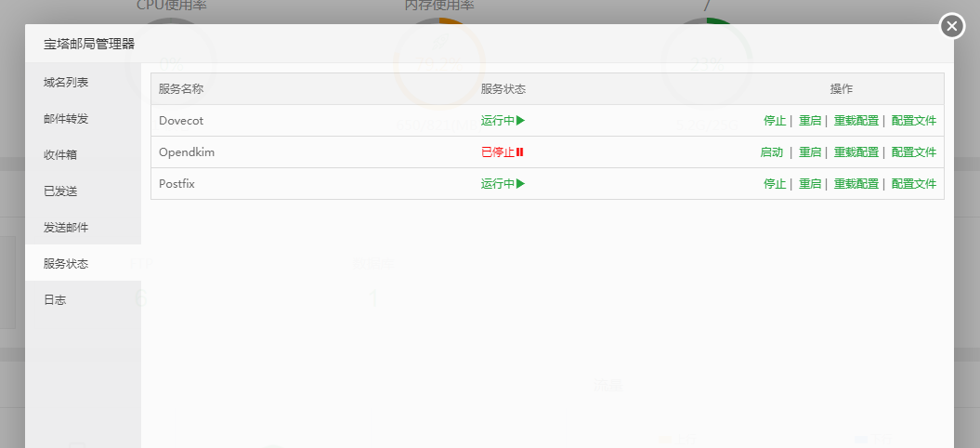
Task: Stop the Dovecot service via 停止
Action: (x=775, y=121)
